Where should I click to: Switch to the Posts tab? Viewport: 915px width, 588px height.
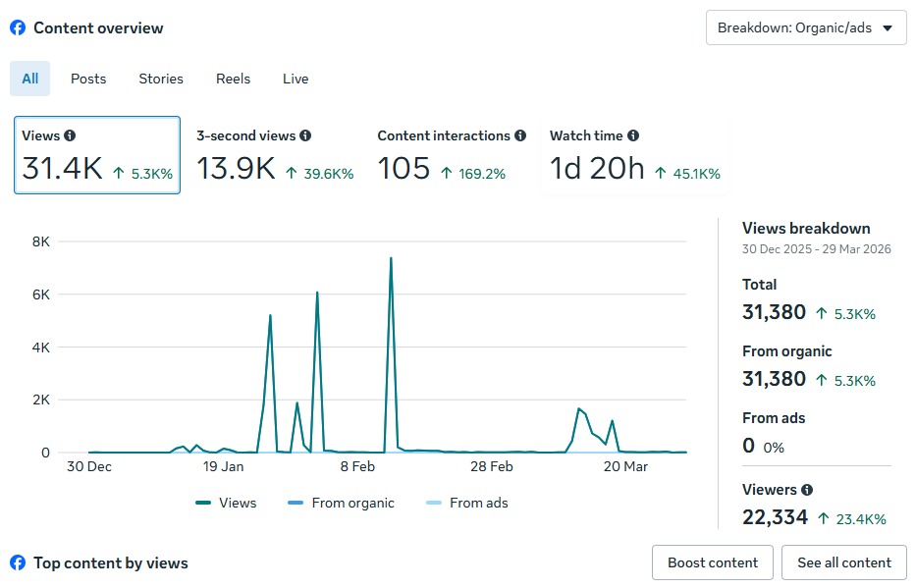tap(88, 79)
